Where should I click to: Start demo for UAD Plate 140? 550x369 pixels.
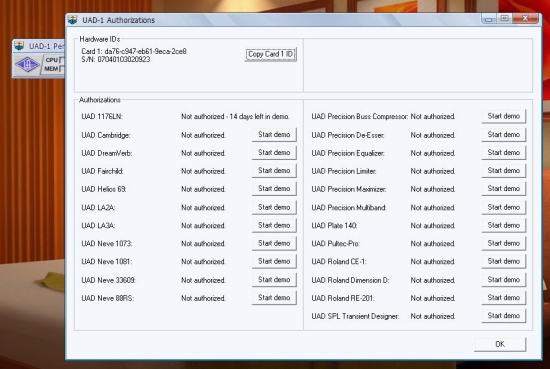pyautogui.click(x=504, y=225)
